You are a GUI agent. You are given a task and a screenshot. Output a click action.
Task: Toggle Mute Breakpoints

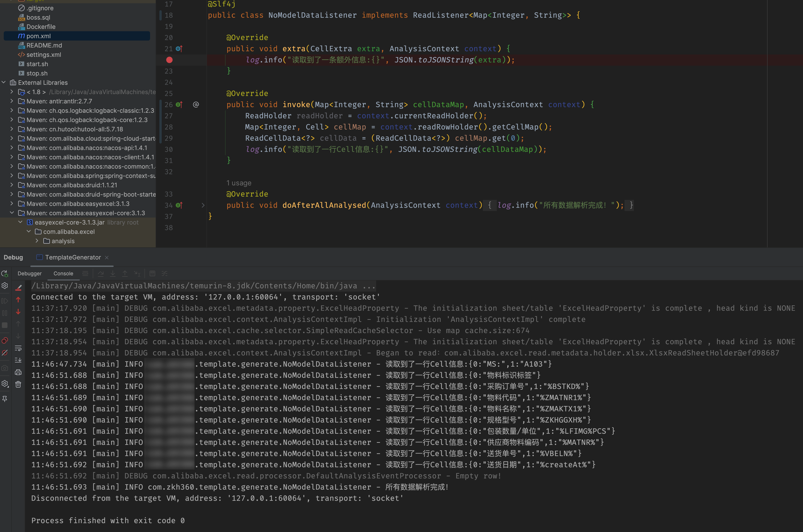point(4,352)
